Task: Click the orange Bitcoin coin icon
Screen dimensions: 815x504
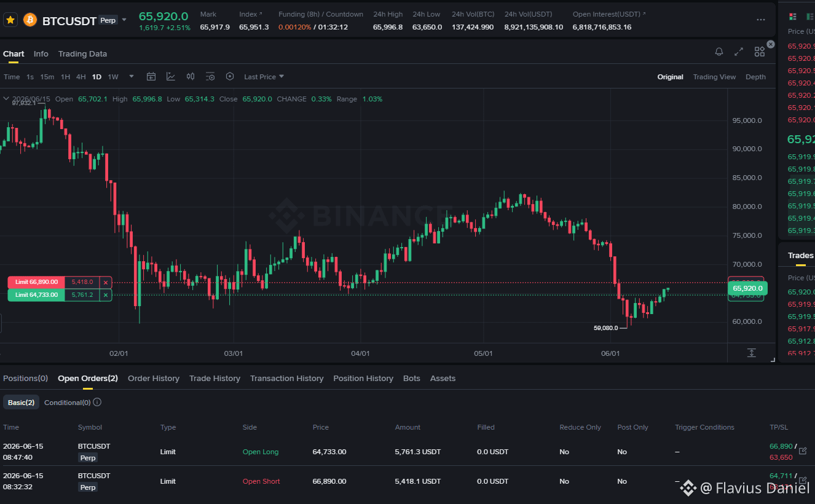Action: click(x=30, y=20)
